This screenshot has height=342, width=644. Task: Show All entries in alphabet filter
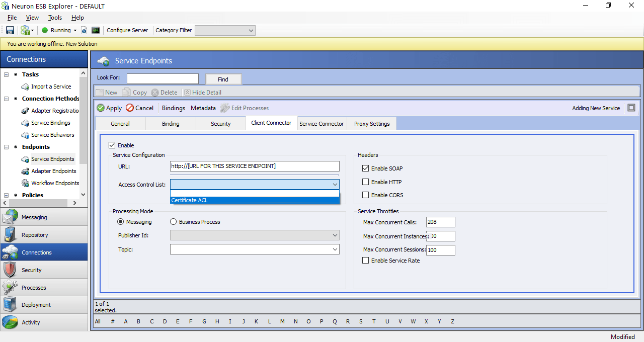pyautogui.click(x=98, y=321)
